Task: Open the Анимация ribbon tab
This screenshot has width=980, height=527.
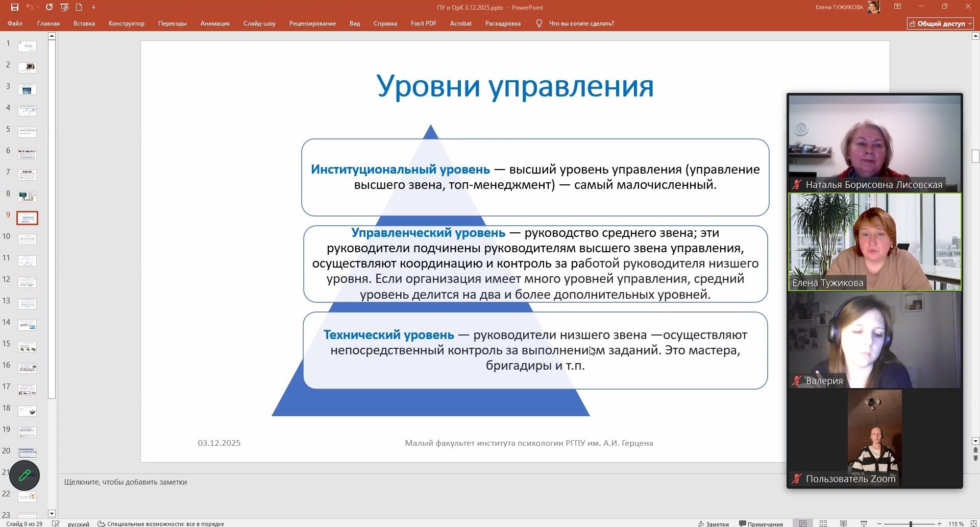Action: tap(215, 23)
